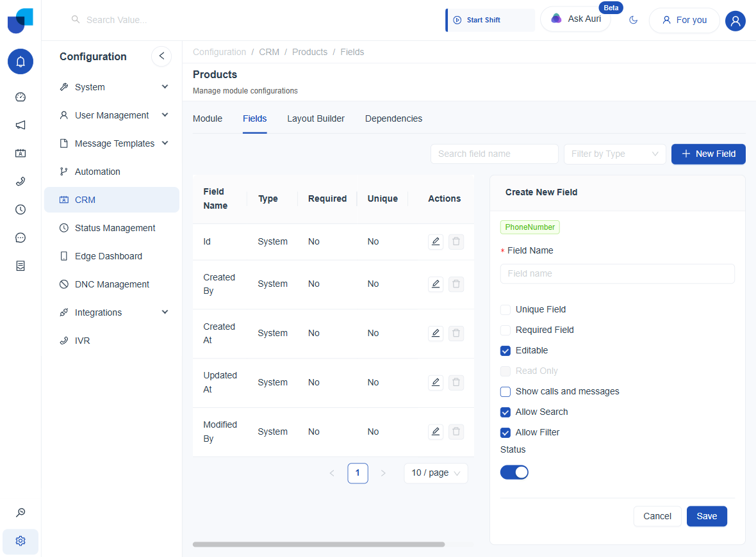756x557 pixels.
Task: Go to Products breadcrumb link
Action: [x=309, y=52]
